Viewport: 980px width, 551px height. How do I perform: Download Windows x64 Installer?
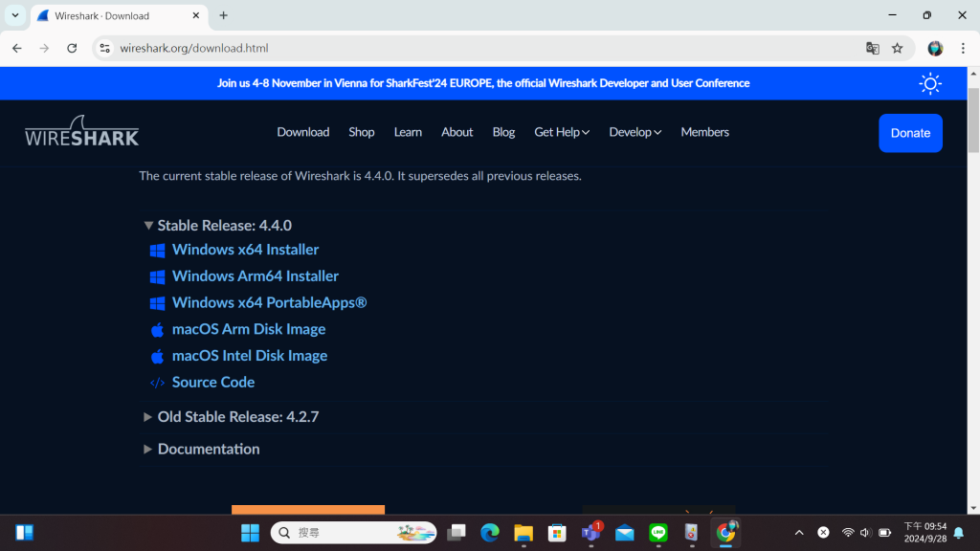pyautogui.click(x=245, y=250)
